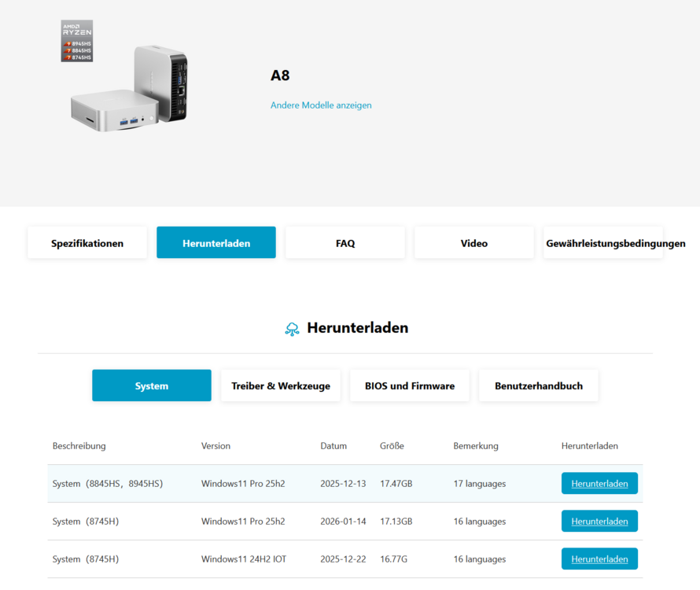Switch to the Spezifikationen tab

click(x=87, y=242)
